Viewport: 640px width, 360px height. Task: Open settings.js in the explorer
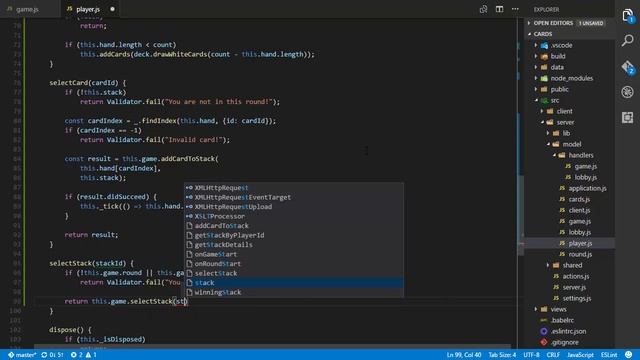[x=576, y=298]
